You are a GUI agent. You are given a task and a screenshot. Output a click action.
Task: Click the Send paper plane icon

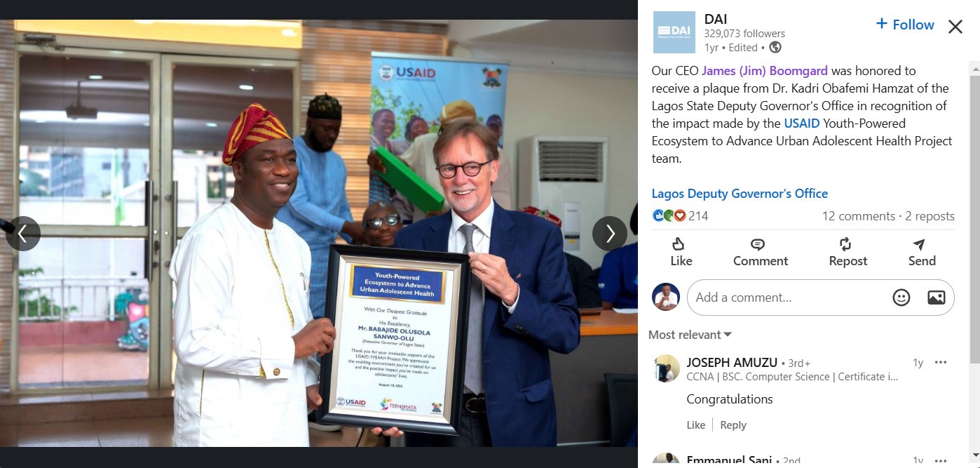(919, 244)
